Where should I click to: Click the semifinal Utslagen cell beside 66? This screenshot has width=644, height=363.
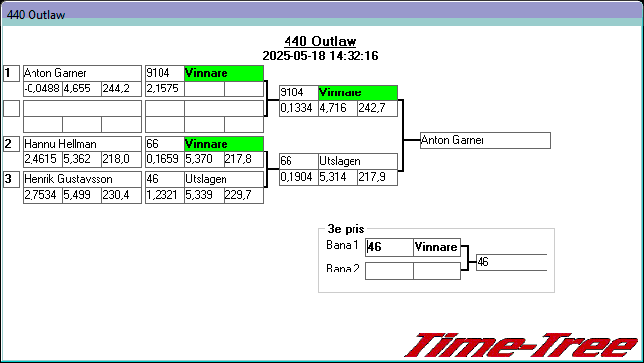pos(357,161)
